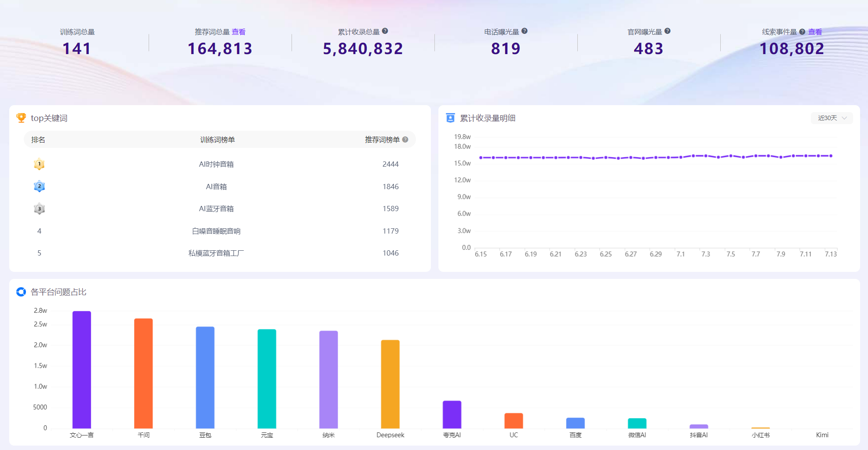
Task: Select the AI时钟音箱 keyword
Action: [x=216, y=164]
